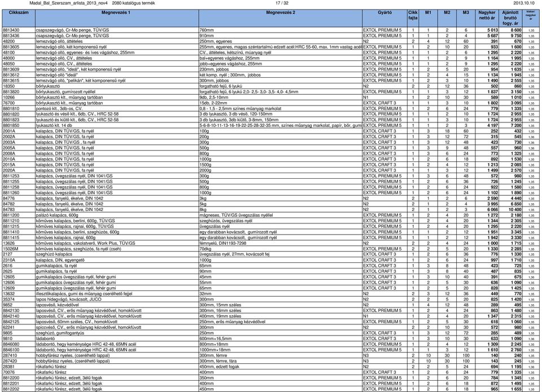
Task: Select item number 15026M
Action: tap(10, 249)
